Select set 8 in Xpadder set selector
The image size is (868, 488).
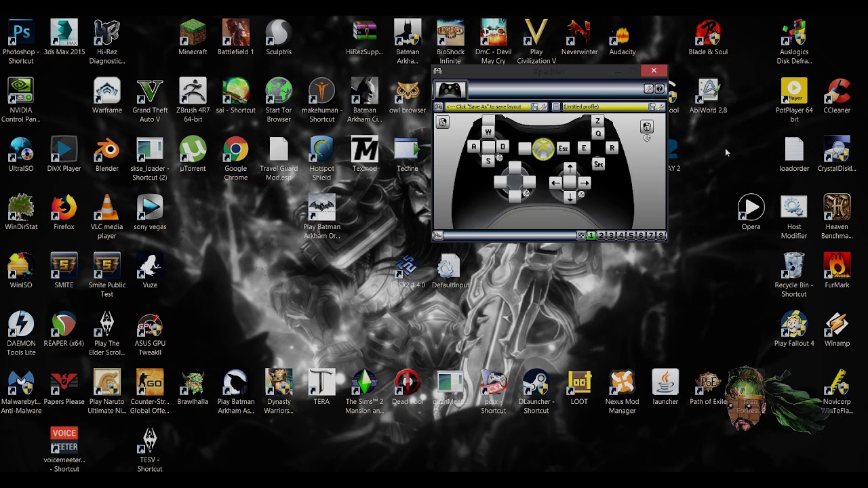pyautogui.click(x=661, y=235)
